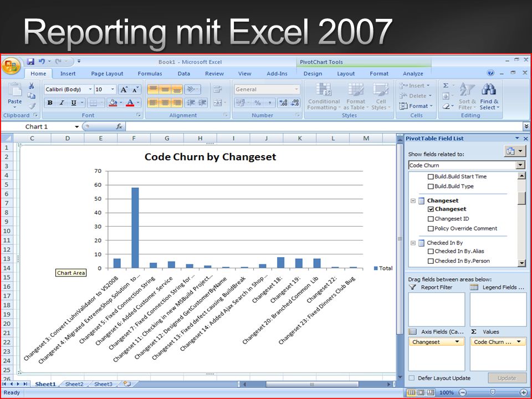Click inside the formula bar

(324, 126)
